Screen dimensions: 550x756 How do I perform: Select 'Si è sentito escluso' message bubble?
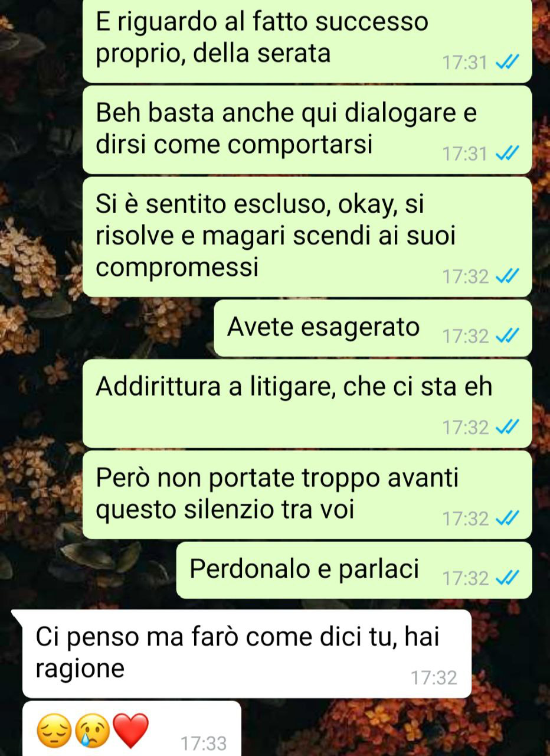click(x=307, y=237)
